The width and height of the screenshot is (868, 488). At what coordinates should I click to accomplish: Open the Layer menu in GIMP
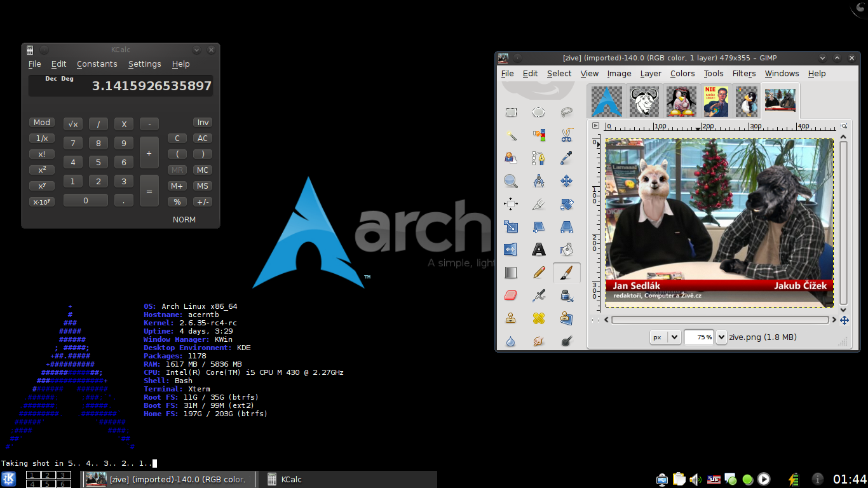[651, 74]
